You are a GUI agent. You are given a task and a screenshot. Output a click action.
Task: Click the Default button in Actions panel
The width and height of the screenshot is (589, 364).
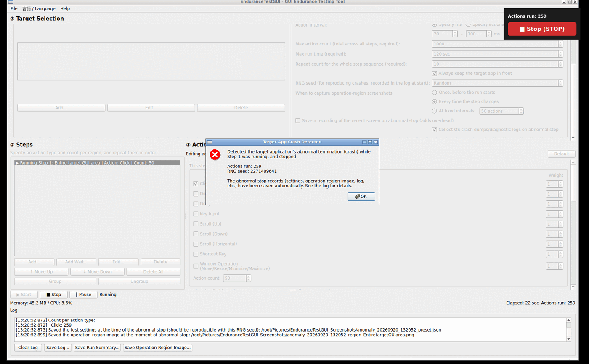pos(561,154)
